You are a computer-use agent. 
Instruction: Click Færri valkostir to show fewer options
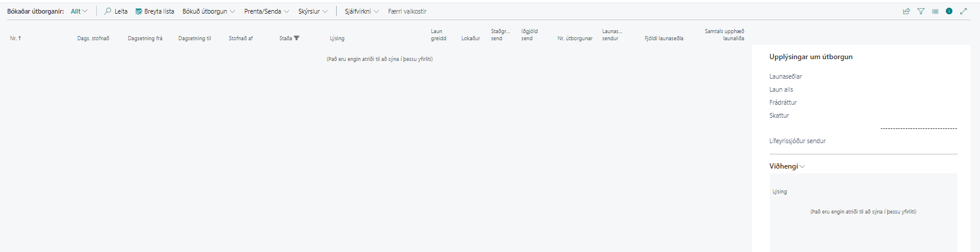pos(407,11)
